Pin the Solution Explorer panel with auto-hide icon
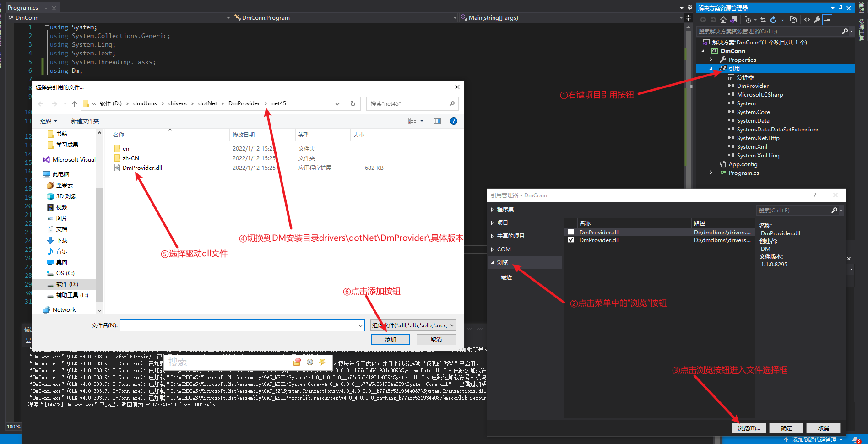The image size is (868, 444). point(841,8)
